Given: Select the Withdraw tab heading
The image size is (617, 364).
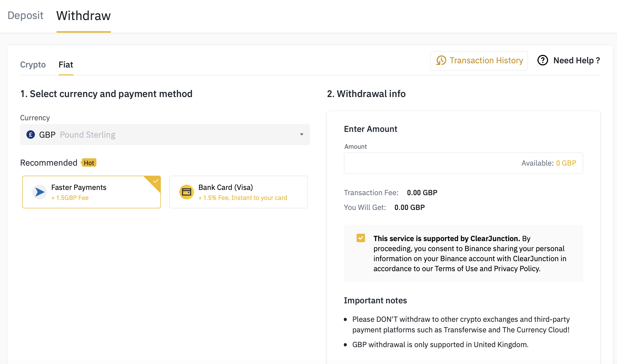Looking at the screenshot, I should click(x=83, y=16).
